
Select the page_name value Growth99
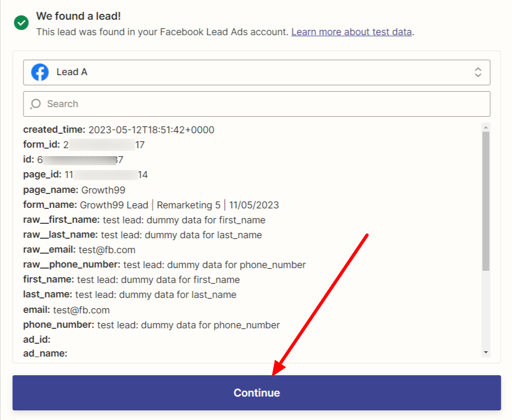pos(103,190)
